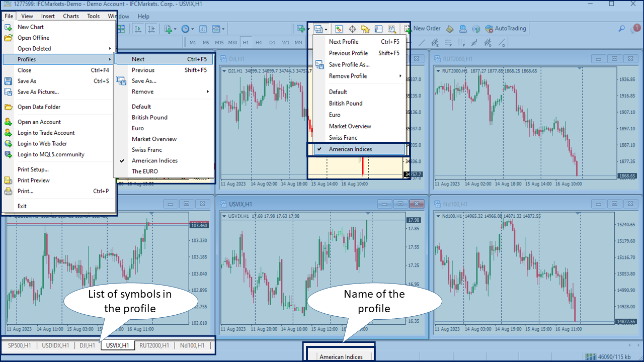The width and height of the screenshot is (644, 362).
Task: Open the Charts menu
Action: 70,16
